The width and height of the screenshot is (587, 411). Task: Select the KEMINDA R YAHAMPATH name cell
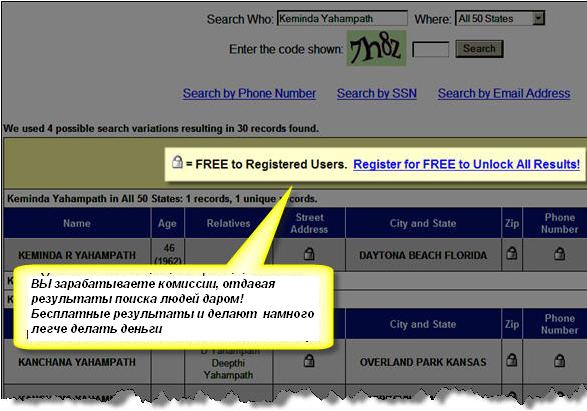click(77, 255)
